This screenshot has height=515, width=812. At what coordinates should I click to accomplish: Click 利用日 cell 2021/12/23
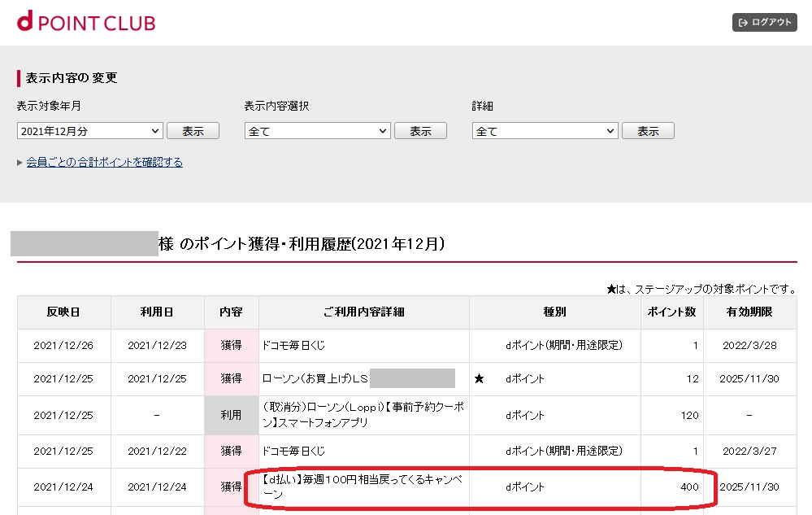pyautogui.click(x=157, y=346)
